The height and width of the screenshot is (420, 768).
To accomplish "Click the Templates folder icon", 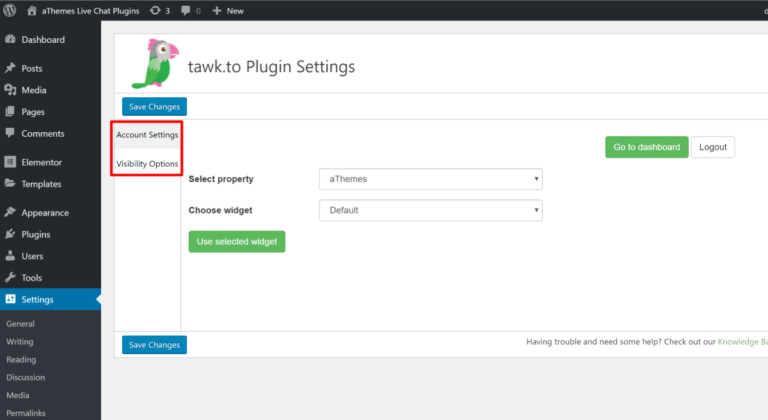I will [10, 183].
